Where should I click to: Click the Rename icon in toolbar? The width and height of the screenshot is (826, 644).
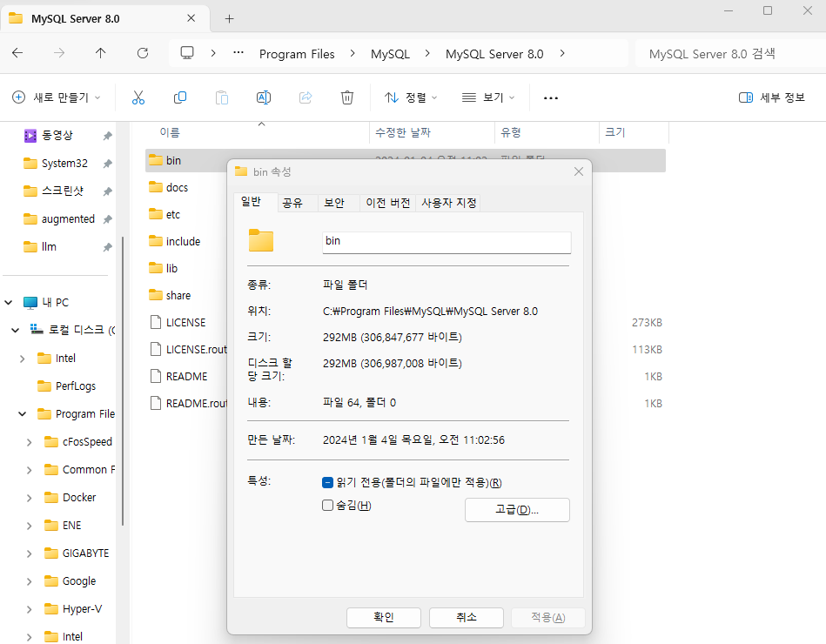coord(264,97)
